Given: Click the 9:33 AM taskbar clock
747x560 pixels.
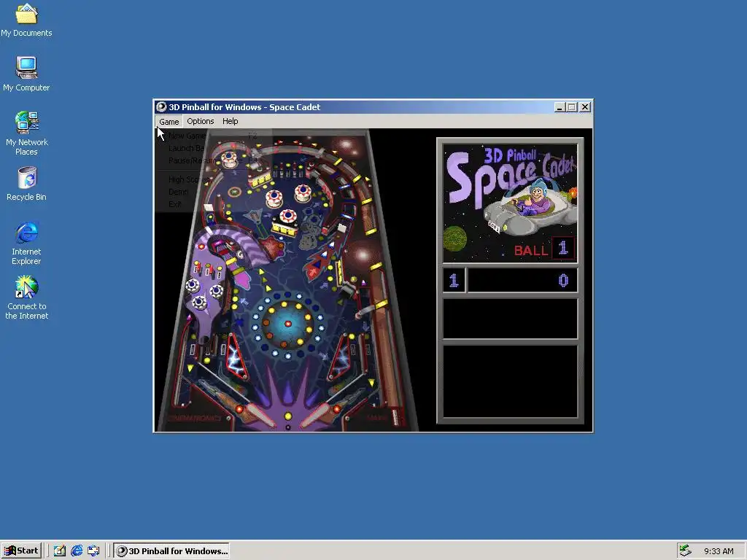Looking at the screenshot, I should coord(719,551).
